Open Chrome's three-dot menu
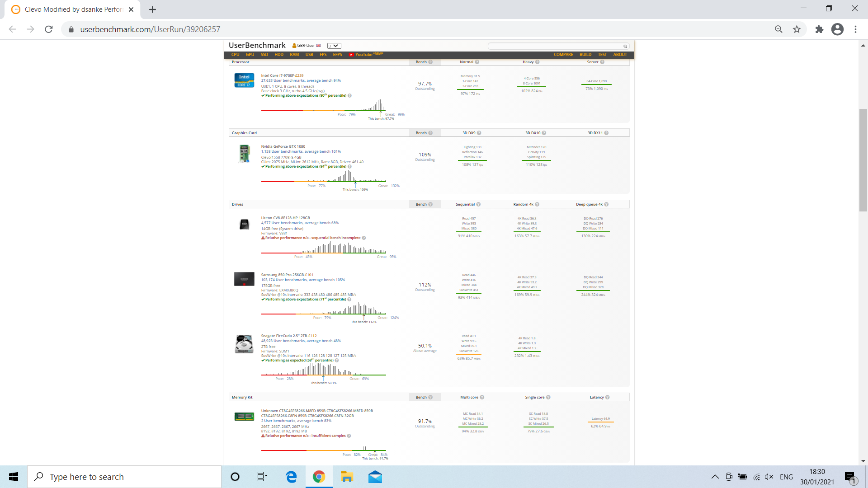 coord(855,29)
